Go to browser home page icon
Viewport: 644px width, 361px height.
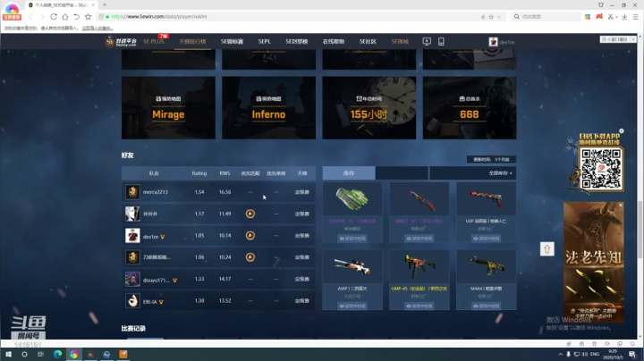pos(65,17)
